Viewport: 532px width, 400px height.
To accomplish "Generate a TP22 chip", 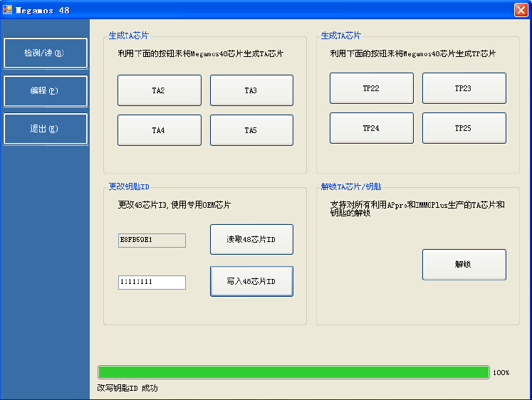I will (x=372, y=88).
